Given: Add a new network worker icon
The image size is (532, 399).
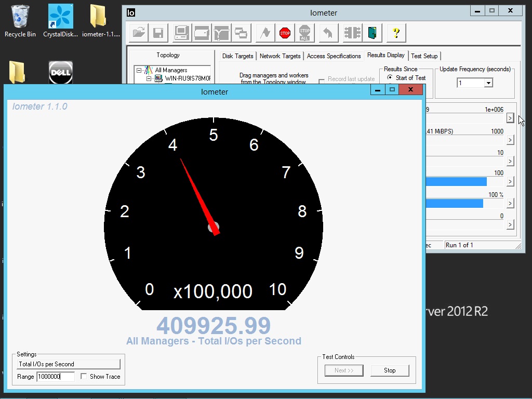Looking at the screenshot, I should pyautogui.click(x=221, y=33).
